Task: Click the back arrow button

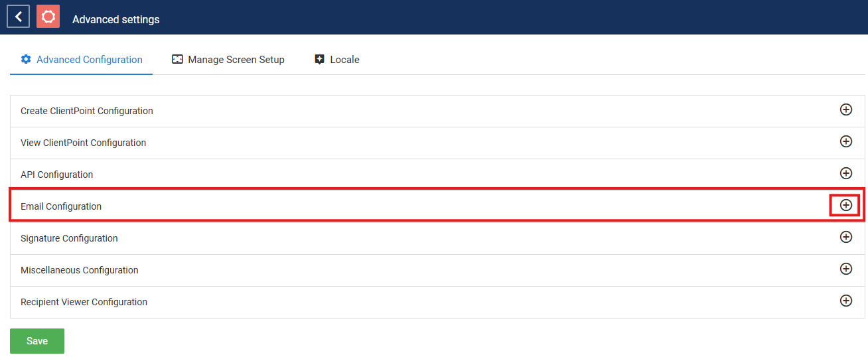Action: coord(19,17)
